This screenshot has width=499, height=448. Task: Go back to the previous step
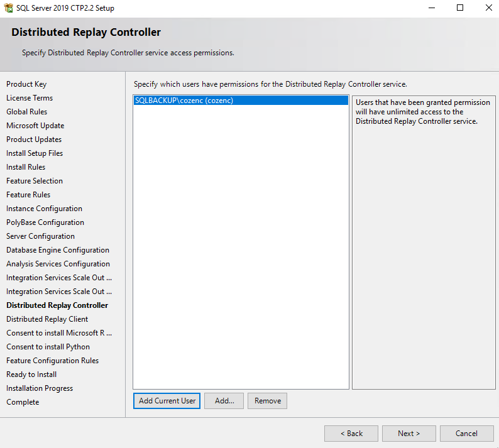pyautogui.click(x=351, y=434)
